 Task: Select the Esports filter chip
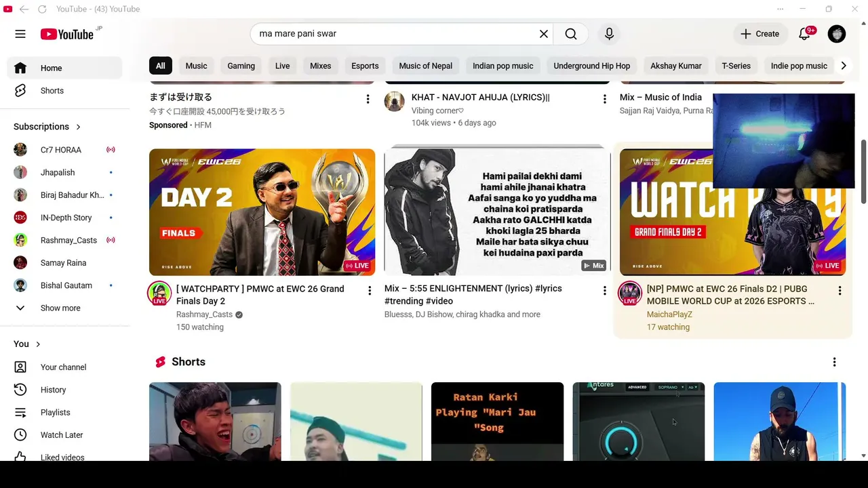[x=365, y=66]
